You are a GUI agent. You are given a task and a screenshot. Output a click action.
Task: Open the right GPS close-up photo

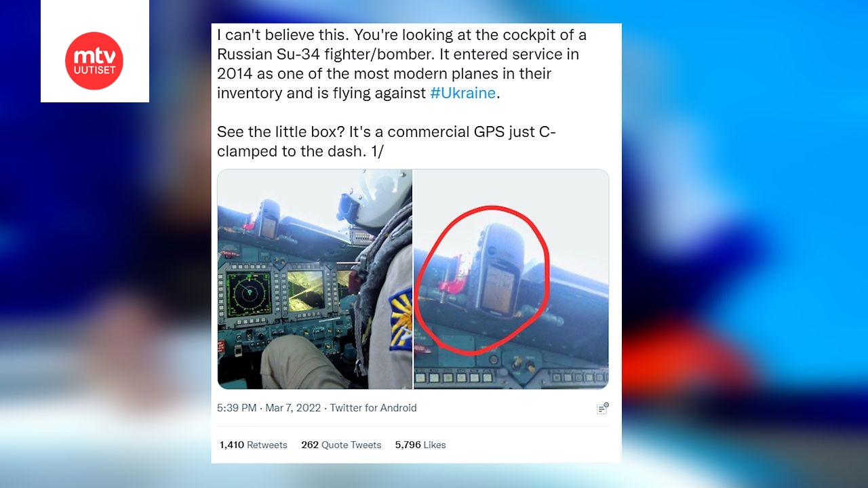coord(511,279)
